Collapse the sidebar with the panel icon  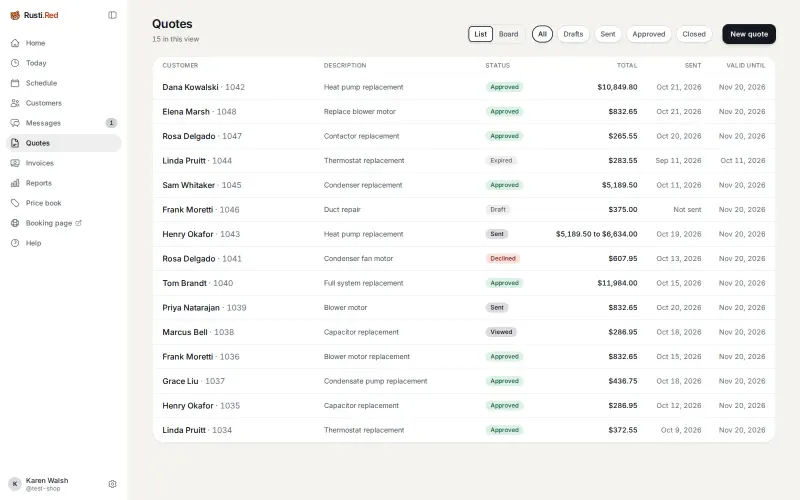pyautogui.click(x=112, y=15)
